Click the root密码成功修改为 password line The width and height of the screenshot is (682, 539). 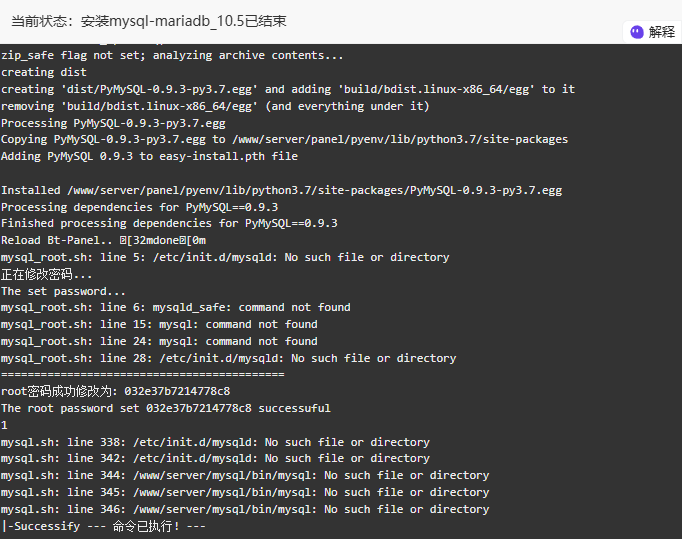click(116, 392)
